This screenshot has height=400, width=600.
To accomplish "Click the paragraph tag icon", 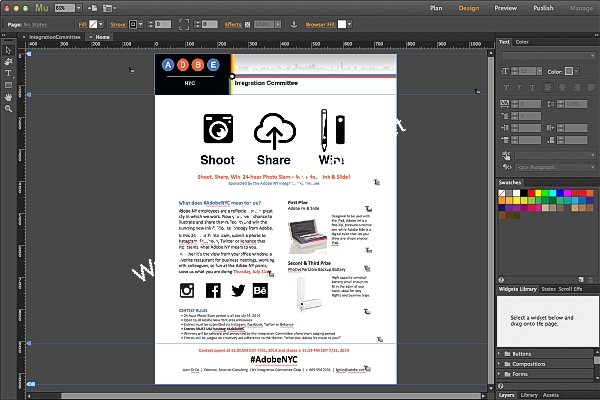I will tap(507, 167).
